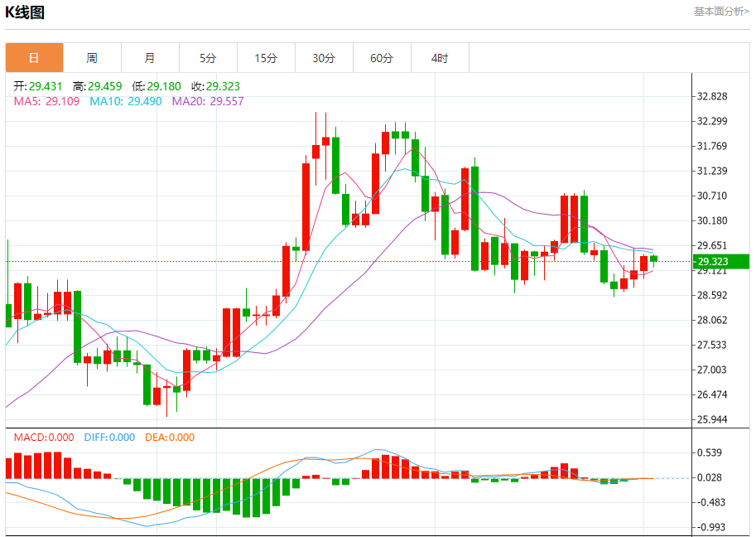
Task: Click the 31.239 price axis label
Action: (712, 171)
